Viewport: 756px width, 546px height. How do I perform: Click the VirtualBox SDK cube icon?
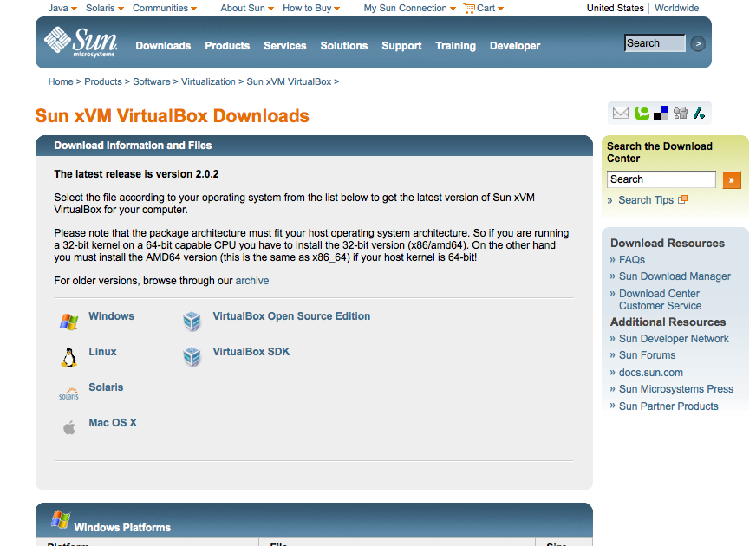192,357
